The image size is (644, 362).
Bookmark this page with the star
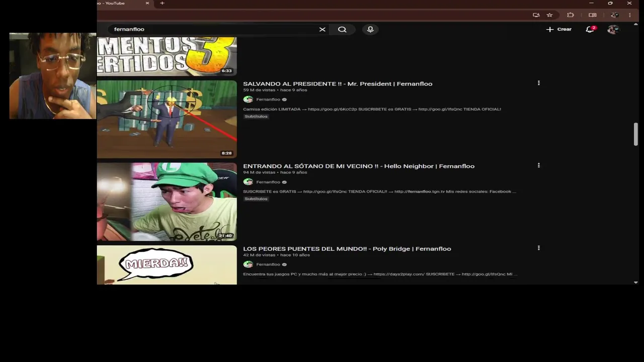549,15
